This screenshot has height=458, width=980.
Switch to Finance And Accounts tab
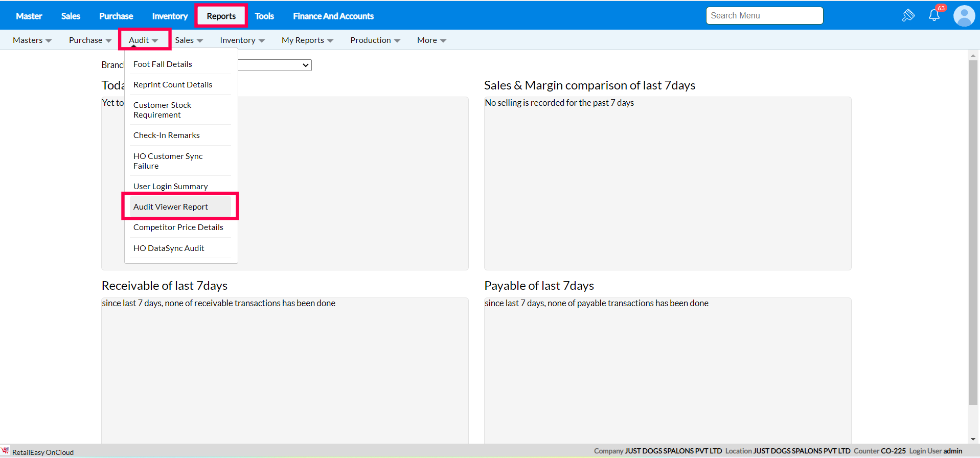pos(333,16)
